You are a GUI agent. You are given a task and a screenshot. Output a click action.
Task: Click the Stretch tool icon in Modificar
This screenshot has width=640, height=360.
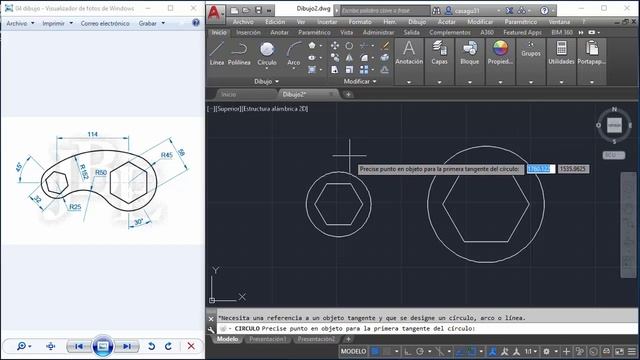pos(335,70)
